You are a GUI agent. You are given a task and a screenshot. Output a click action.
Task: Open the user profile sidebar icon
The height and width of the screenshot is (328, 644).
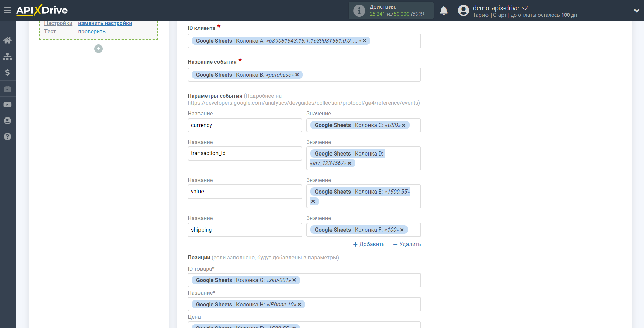pyautogui.click(x=7, y=121)
